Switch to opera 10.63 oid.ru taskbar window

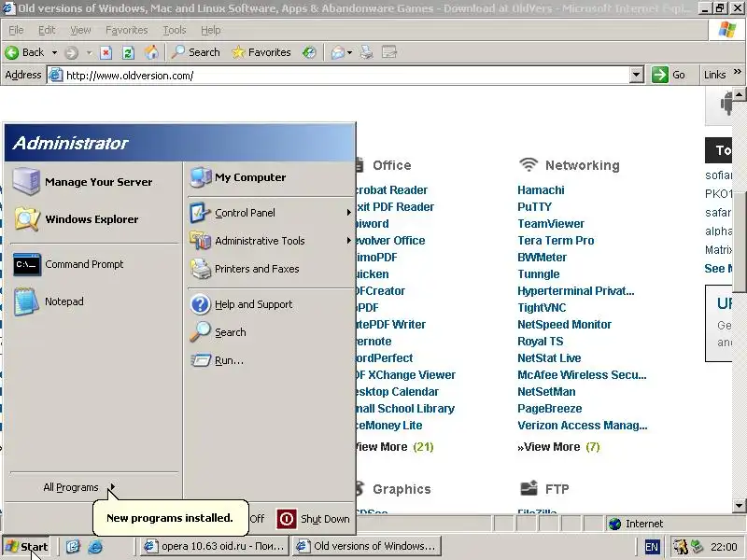tap(215, 546)
